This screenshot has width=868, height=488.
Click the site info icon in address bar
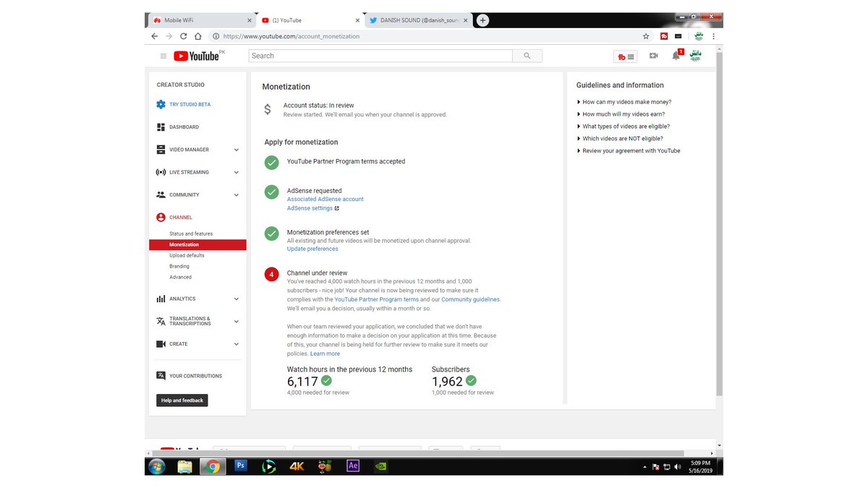[x=216, y=36]
